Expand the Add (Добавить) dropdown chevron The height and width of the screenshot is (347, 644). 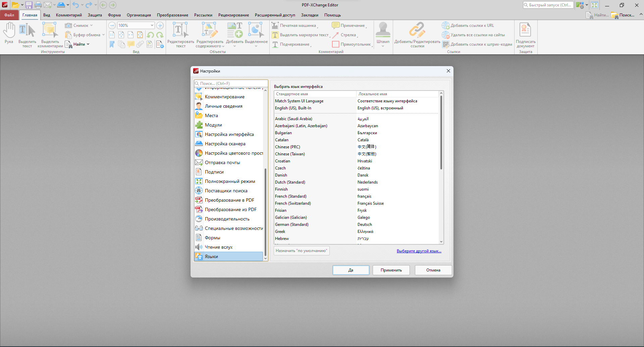235,46
